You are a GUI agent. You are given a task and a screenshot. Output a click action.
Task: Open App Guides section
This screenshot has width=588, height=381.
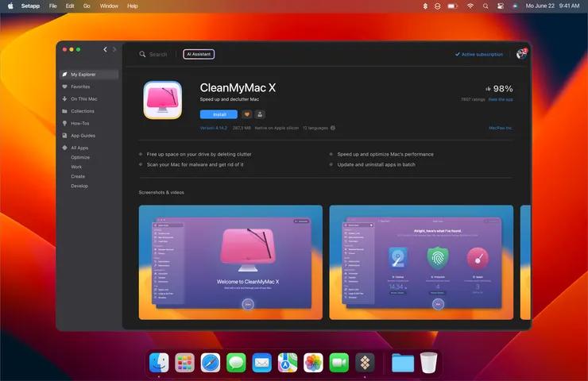tap(83, 136)
